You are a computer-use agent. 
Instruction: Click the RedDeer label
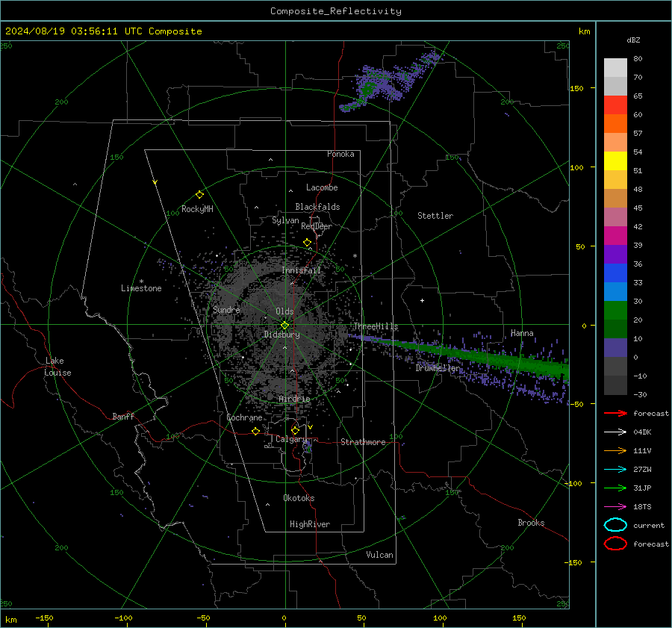point(317,226)
